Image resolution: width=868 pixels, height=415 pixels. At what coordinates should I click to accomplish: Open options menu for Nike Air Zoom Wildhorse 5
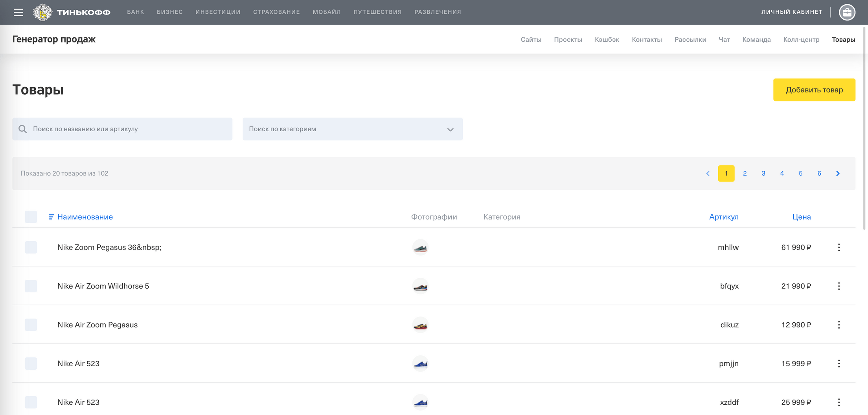pos(839,286)
